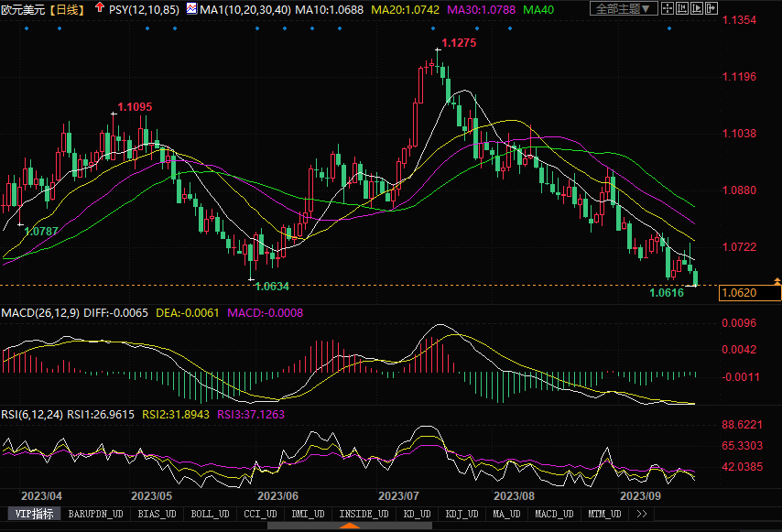
Task: Click the MA1 indicator chart icon
Action: click(191, 9)
